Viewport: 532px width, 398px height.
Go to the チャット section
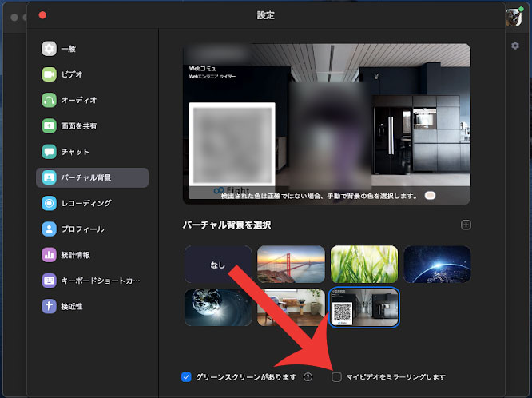click(93, 152)
